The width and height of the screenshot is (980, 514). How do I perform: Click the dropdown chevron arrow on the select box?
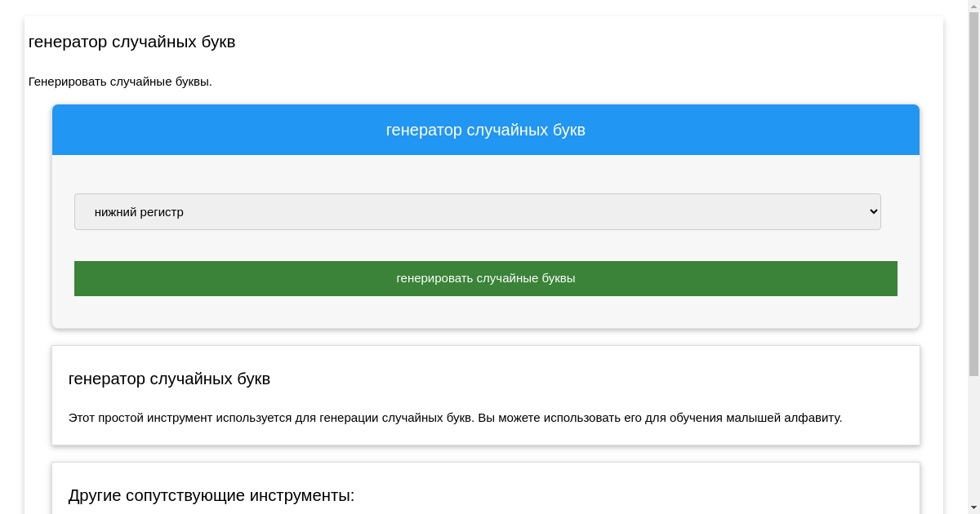(873, 212)
